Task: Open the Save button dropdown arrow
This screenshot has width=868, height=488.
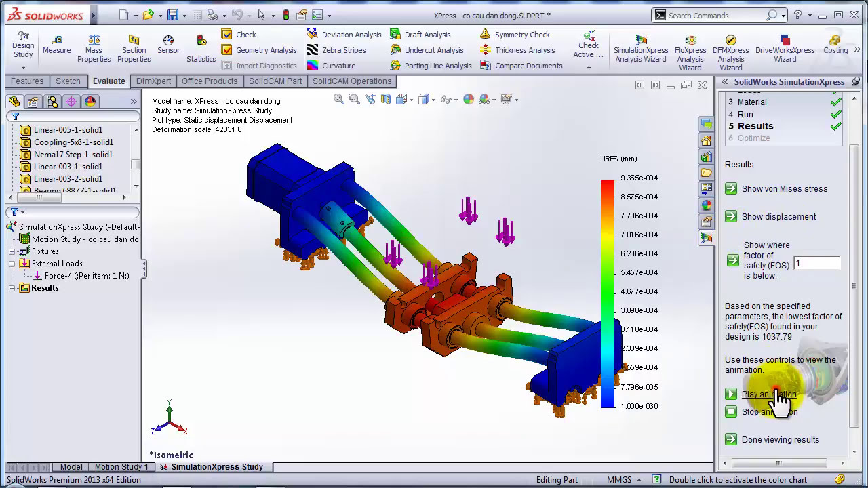Action: (186, 15)
